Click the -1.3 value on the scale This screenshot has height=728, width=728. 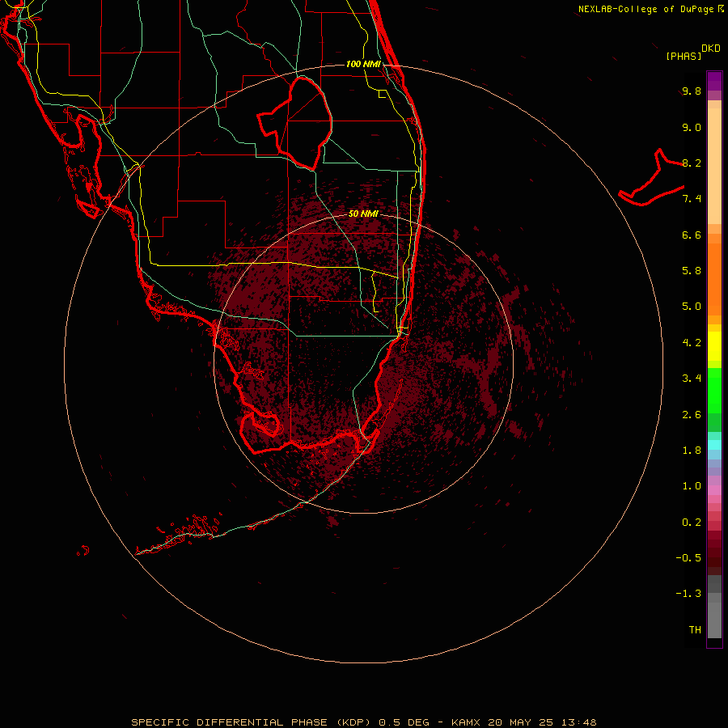coord(688,594)
